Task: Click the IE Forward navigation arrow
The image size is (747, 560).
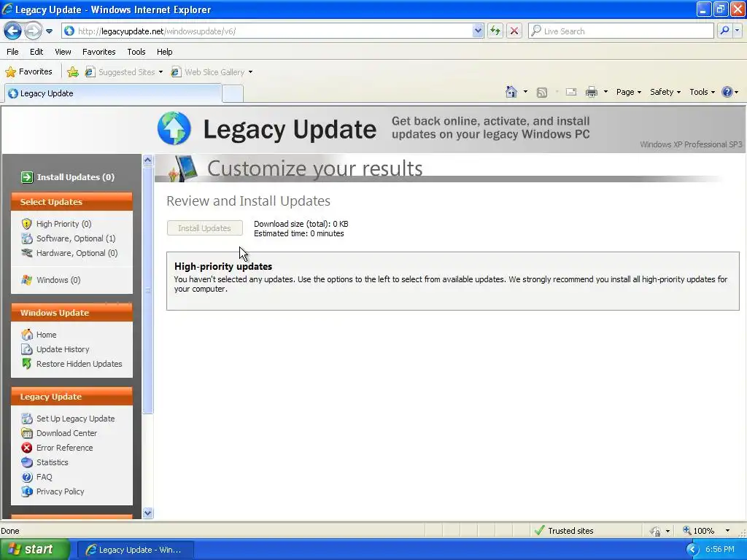Action: pyautogui.click(x=33, y=31)
